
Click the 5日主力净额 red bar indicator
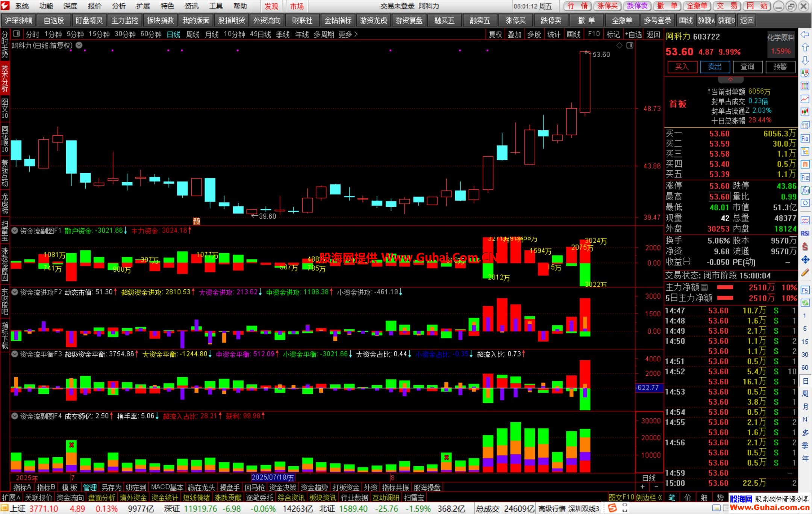[725, 298]
